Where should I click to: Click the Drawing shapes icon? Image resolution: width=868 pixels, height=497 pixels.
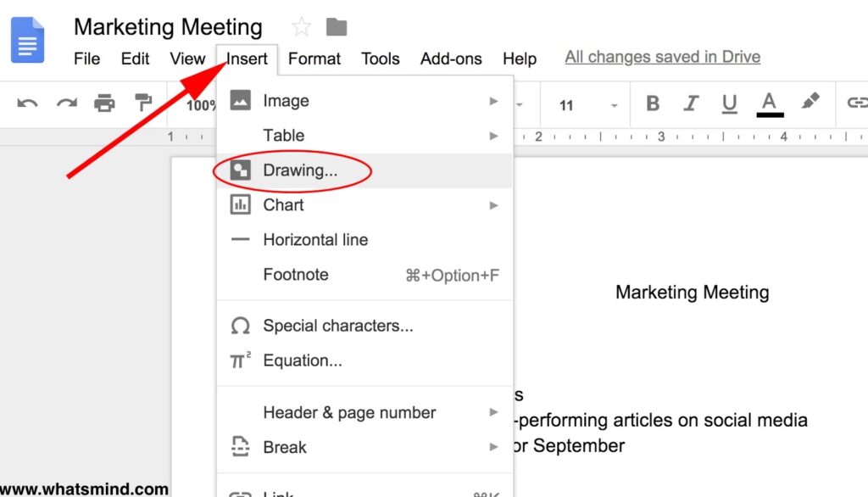[x=240, y=170]
